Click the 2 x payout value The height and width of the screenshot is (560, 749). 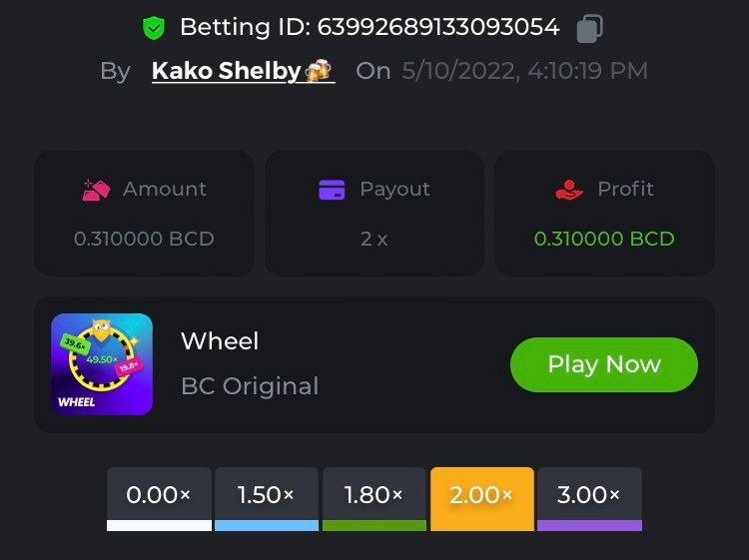pyautogui.click(x=374, y=239)
